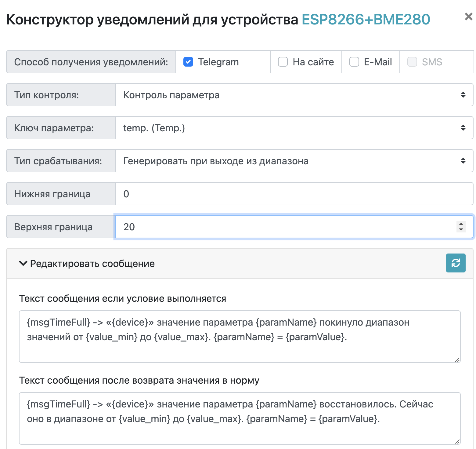The image size is (476, 449).
Task: Click the first message textarea resize handle
Action: [457, 360]
